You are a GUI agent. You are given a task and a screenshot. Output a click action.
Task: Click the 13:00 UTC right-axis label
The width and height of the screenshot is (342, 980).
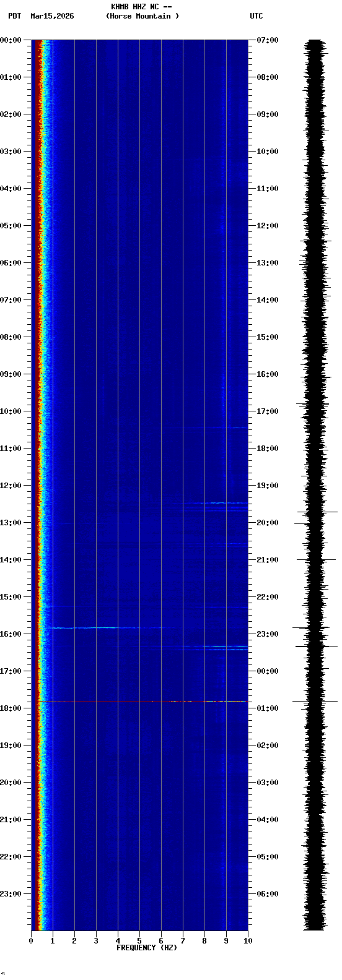click(x=268, y=263)
